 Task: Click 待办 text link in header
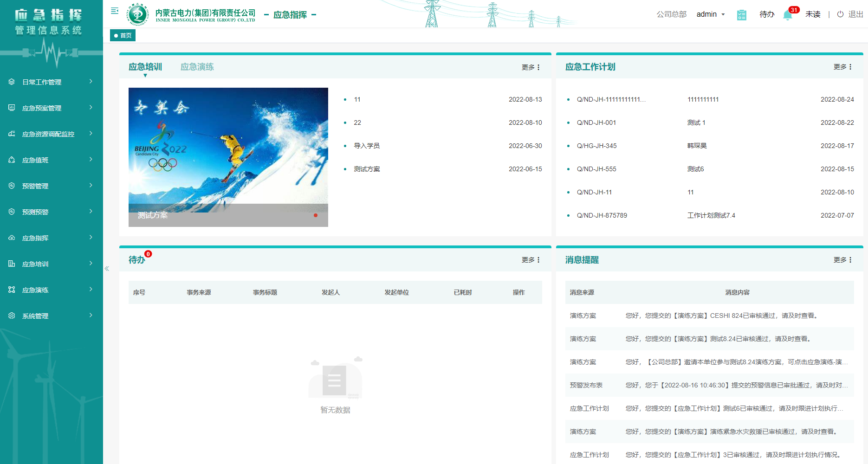(767, 14)
